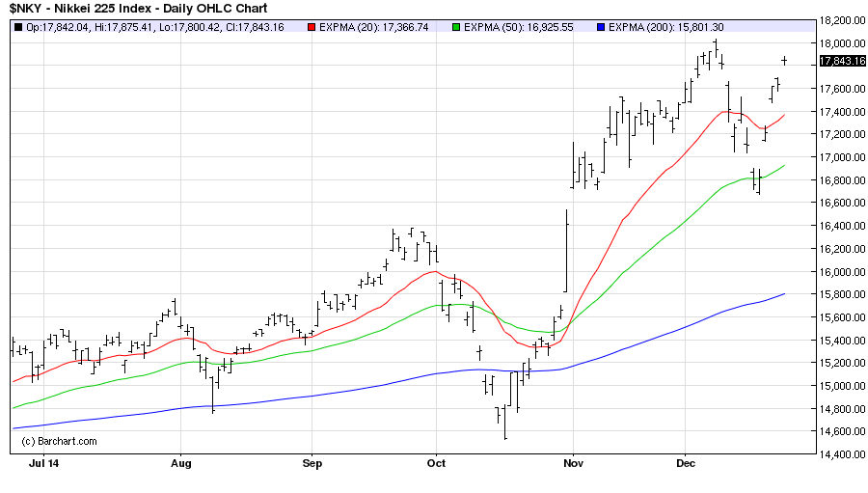Select the 'EXPMA (200): 15,801.30' legend label
Viewport: 868px width, 493px height.
tap(665, 27)
